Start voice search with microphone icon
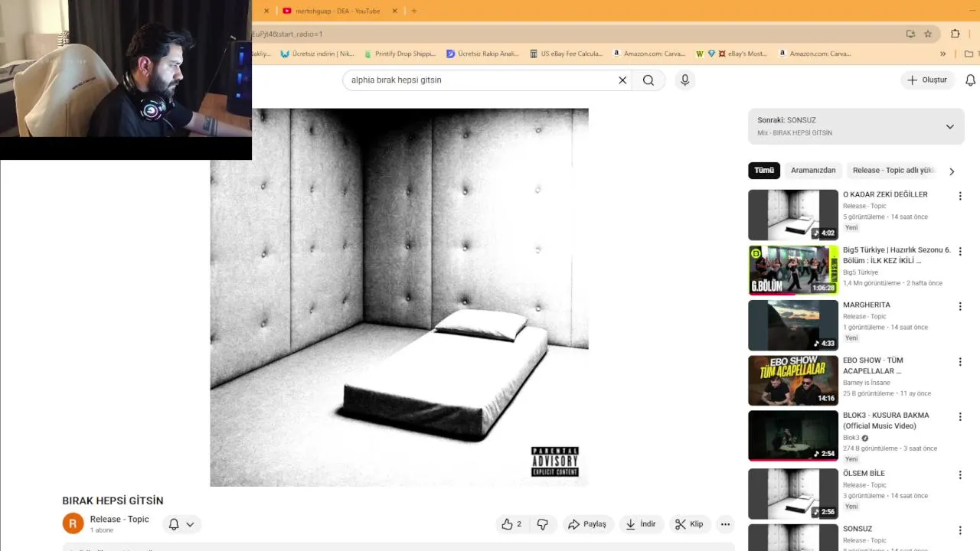980x551 pixels. (684, 80)
